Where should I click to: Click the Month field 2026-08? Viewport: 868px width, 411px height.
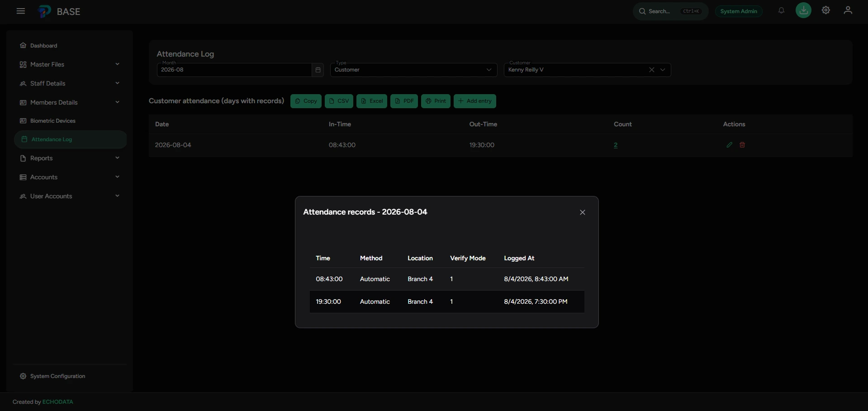(234, 70)
